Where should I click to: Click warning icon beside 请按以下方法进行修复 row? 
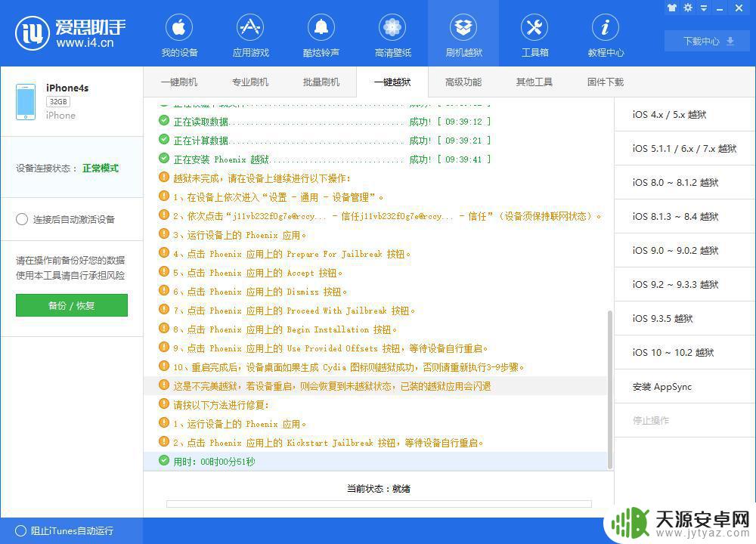click(164, 404)
